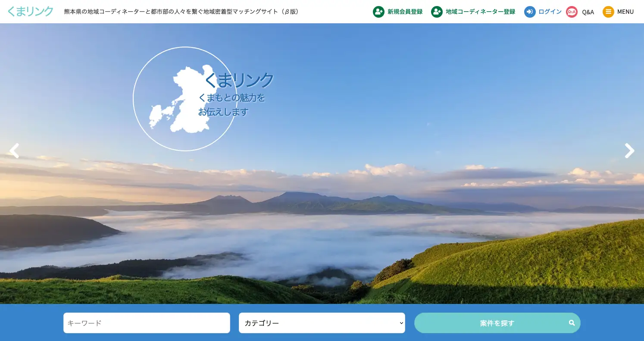The image size is (644, 341).
Task: Click the くまもとの魅力をお伝えします hero caption
Action: coord(231,105)
